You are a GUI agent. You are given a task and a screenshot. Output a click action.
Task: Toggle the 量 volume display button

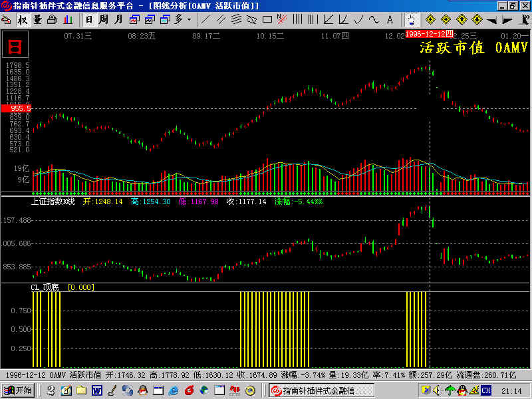[x=37, y=20]
